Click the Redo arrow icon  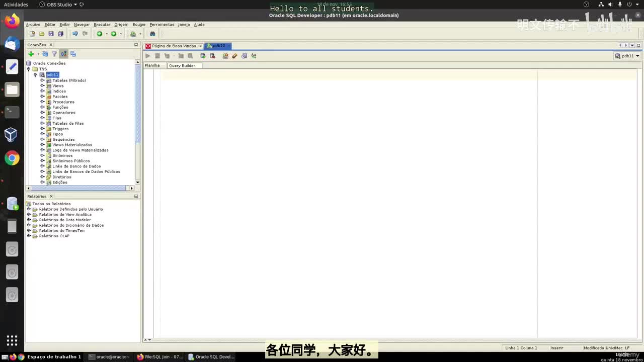tap(85, 34)
